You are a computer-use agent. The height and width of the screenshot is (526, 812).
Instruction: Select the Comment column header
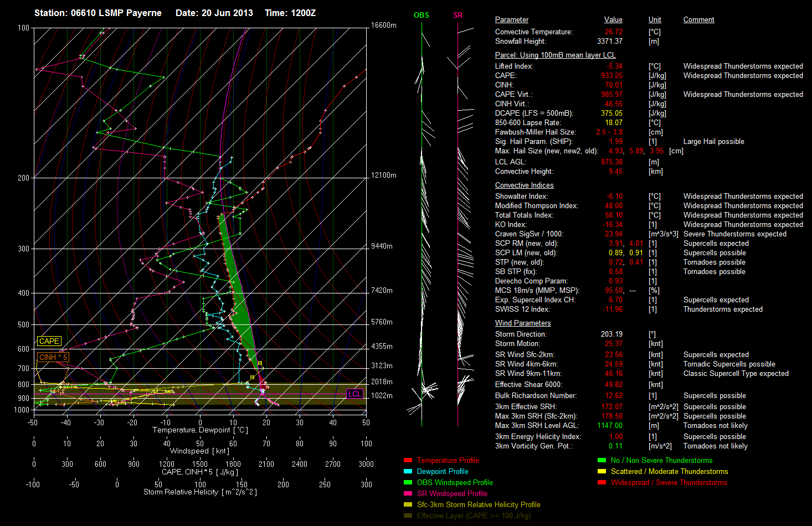point(698,20)
